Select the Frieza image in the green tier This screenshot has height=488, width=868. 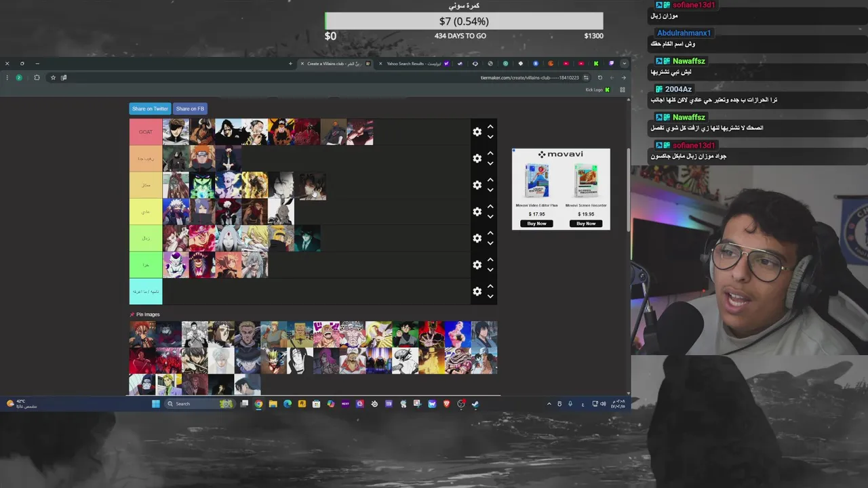[x=176, y=265]
